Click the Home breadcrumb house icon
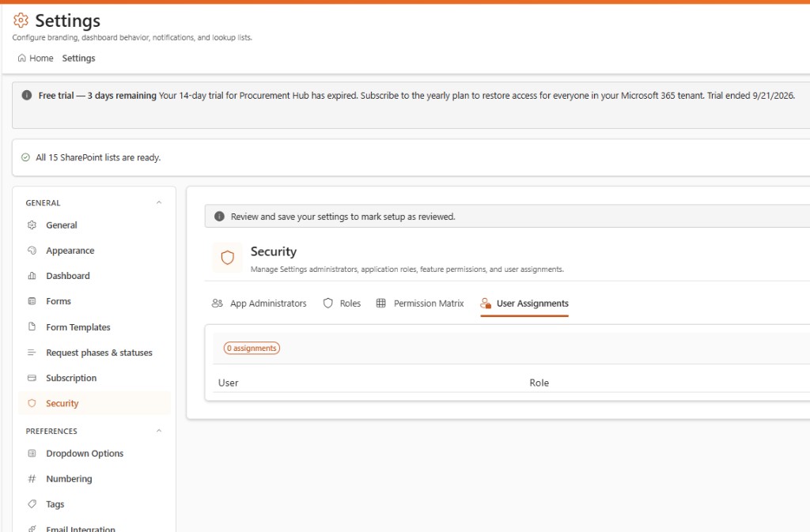The height and width of the screenshot is (532, 810). [21, 58]
